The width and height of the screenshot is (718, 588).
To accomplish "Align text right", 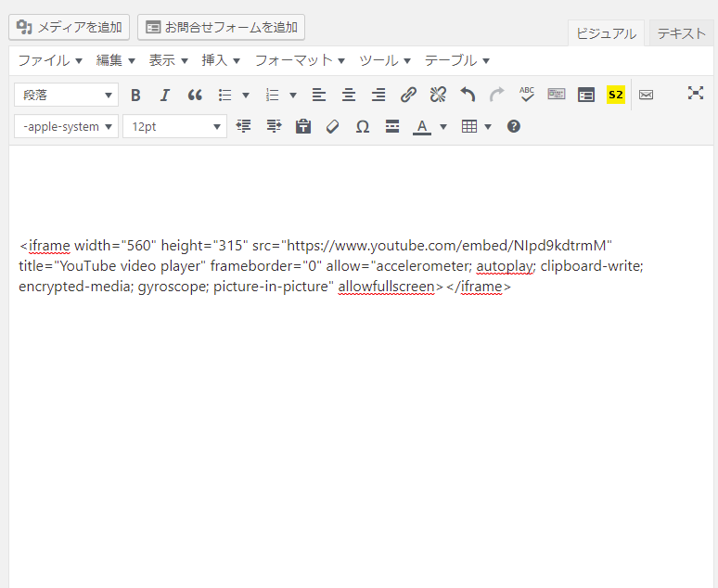I will 378,96.
